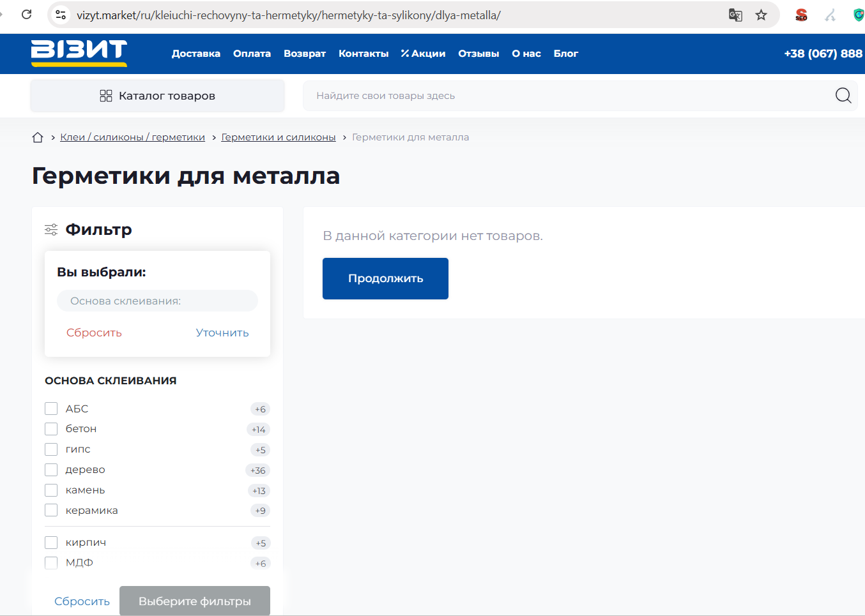865x616 pixels.
Task: Check the бетон checkbox
Action: coord(51,429)
